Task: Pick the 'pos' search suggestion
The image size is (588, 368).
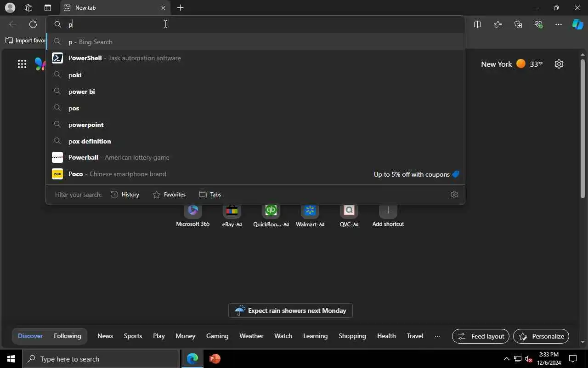Action: tap(255, 108)
